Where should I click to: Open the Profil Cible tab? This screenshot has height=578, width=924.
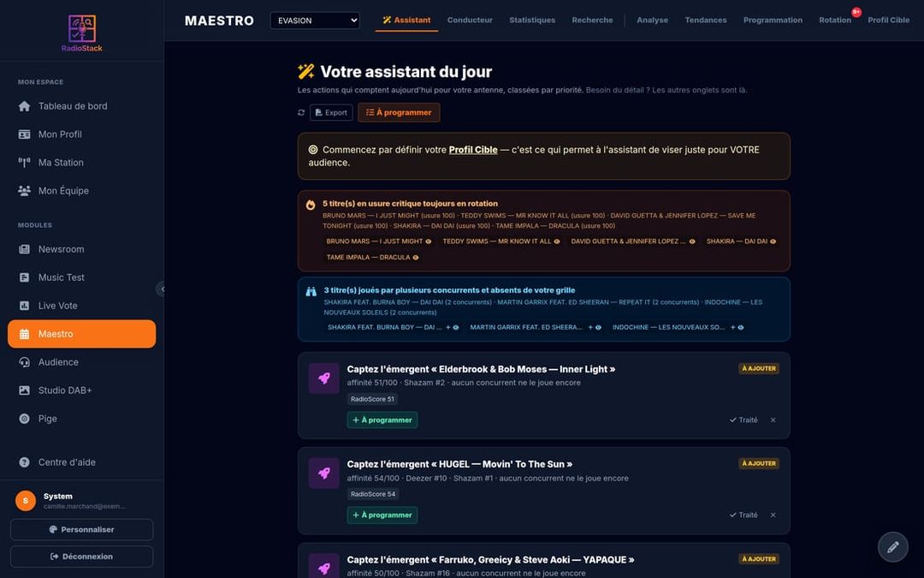(889, 20)
